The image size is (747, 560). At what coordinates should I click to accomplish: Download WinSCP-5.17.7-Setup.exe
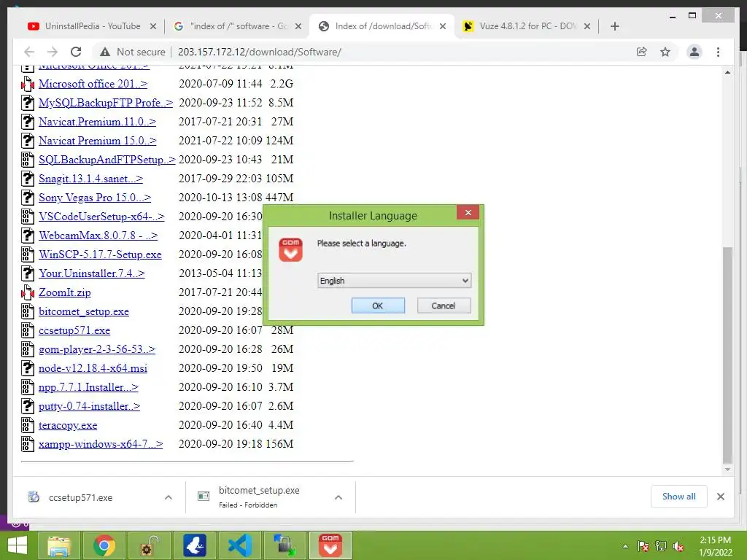100,254
